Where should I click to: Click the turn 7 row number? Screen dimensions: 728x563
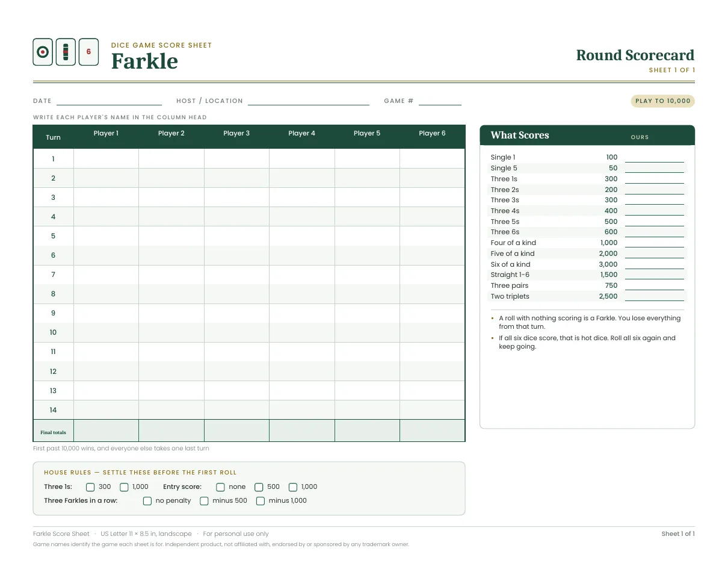(53, 275)
